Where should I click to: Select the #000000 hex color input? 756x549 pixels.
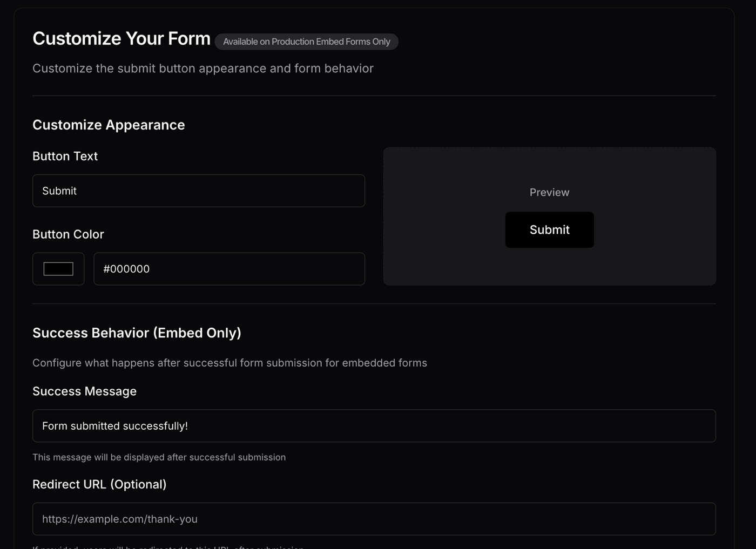tap(229, 268)
